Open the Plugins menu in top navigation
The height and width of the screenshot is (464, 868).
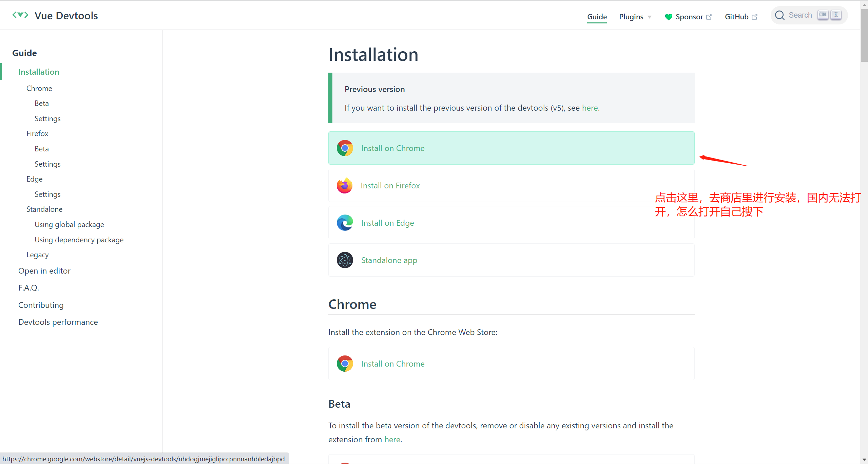coord(635,17)
